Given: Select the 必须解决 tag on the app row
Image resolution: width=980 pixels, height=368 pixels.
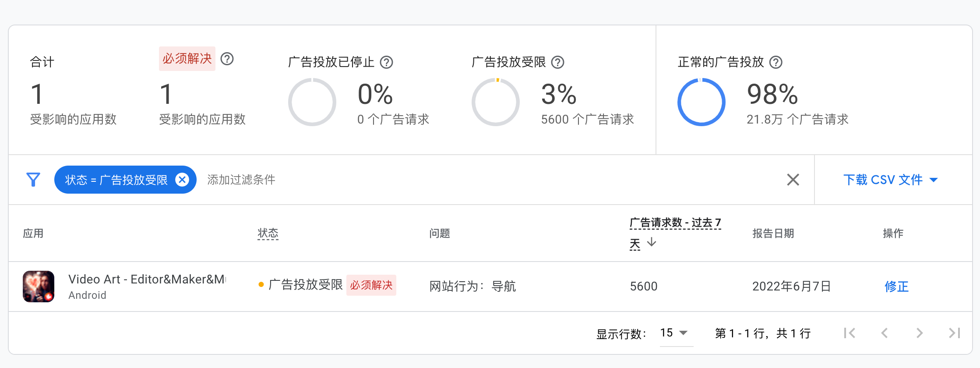Looking at the screenshot, I should (371, 285).
